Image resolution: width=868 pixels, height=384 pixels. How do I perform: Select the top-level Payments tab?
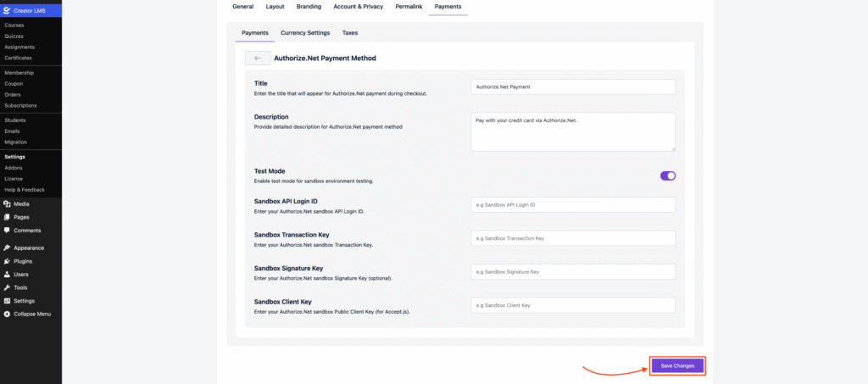(x=448, y=7)
